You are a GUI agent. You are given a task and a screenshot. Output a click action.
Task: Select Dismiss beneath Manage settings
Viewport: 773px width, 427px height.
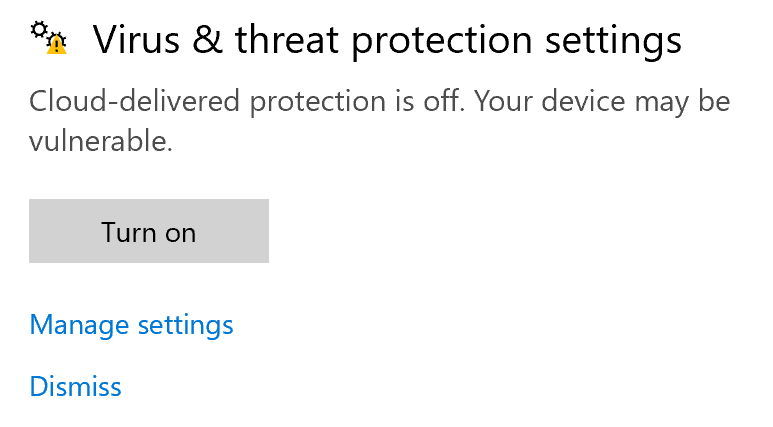pyautogui.click(x=76, y=387)
